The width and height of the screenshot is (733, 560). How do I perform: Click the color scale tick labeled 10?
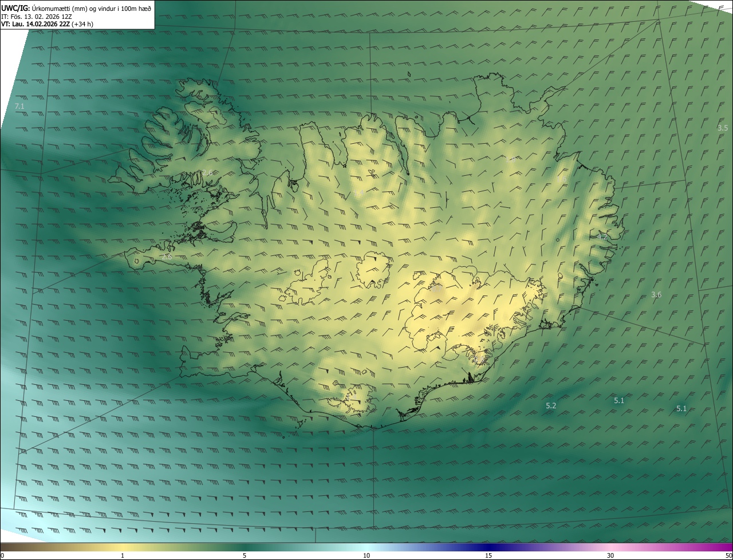click(366, 555)
